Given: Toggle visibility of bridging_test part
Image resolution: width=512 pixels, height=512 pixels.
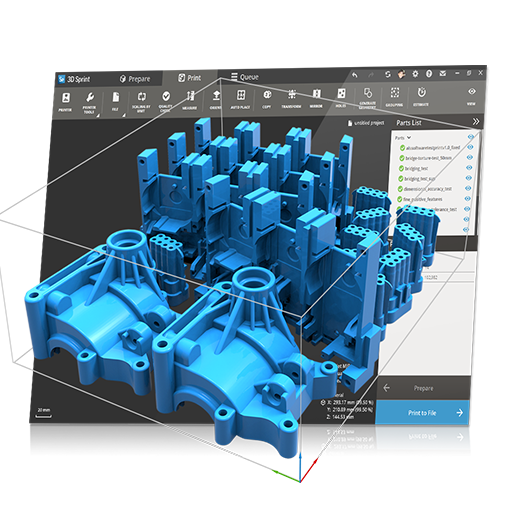Looking at the screenshot, I should click(x=469, y=168).
